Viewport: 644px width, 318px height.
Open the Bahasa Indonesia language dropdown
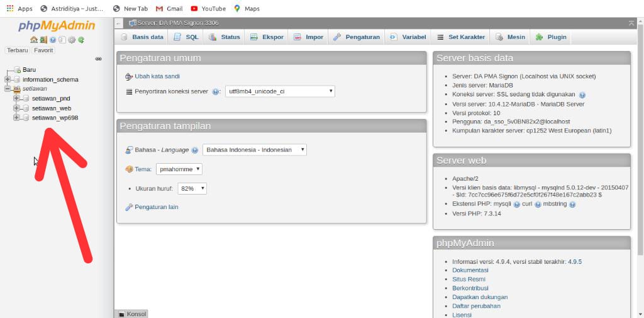pos(255,150)
